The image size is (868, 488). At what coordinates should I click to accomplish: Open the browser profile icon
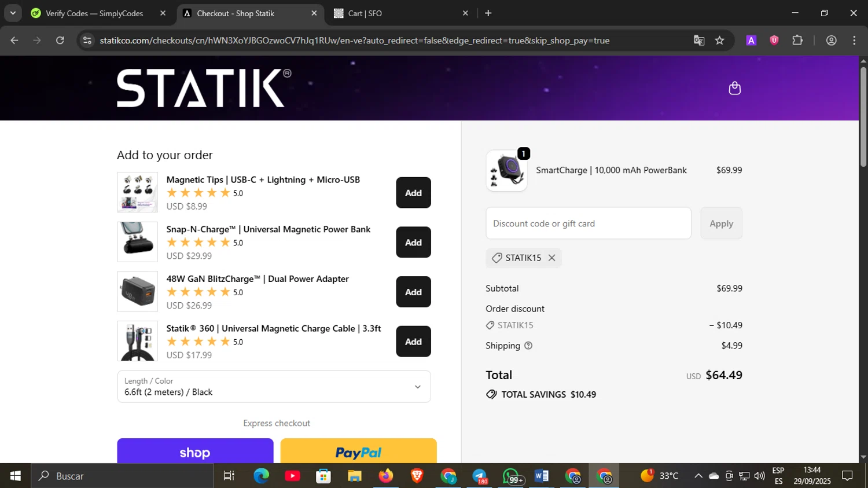click(x=832, y=41)
